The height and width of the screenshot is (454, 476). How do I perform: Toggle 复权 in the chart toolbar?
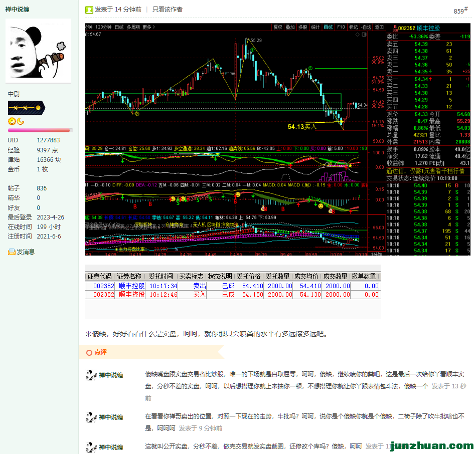coord(277,27)
